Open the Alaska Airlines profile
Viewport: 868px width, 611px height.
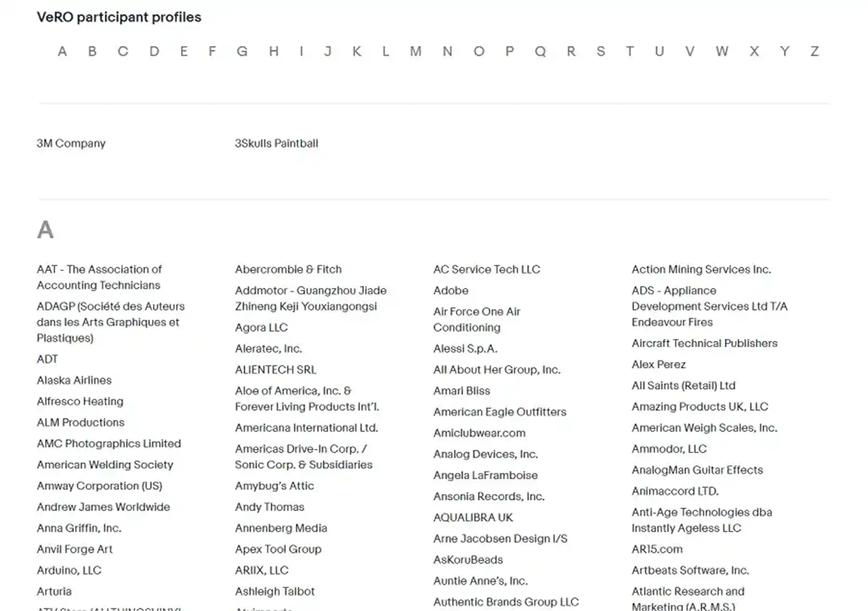click(74, 380)
